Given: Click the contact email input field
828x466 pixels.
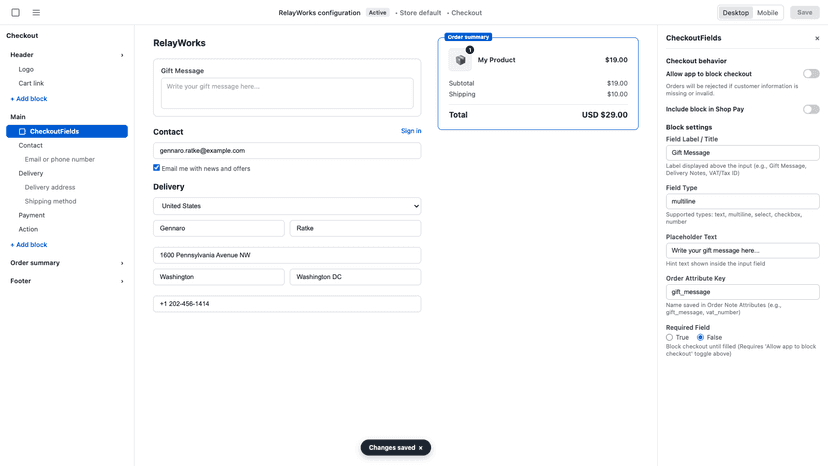Looking at the screenshot, I should (x=287, y=151).
